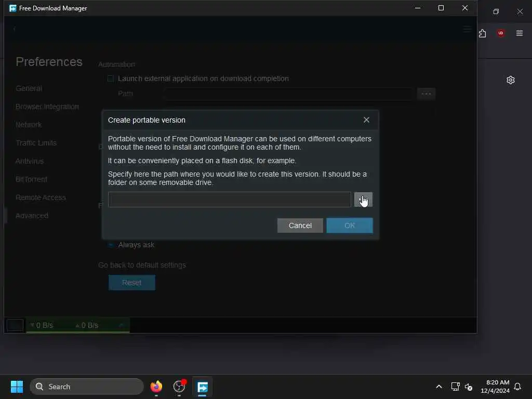Open the browser extensions puzzle icon
This screenshot has height=399, width=532.
point(483,33)
